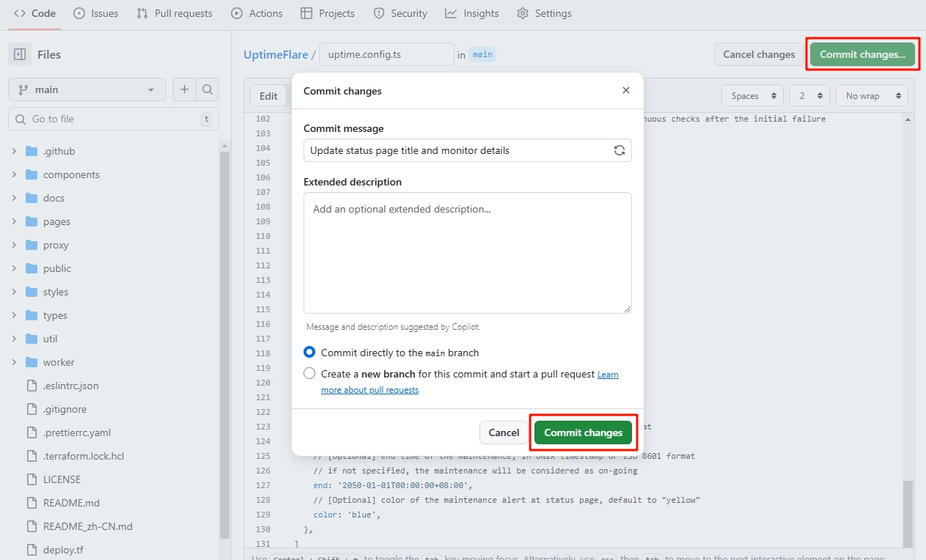Expand the worker folder
The width and height of the screenshot is (926, 560).
[14, 362]
